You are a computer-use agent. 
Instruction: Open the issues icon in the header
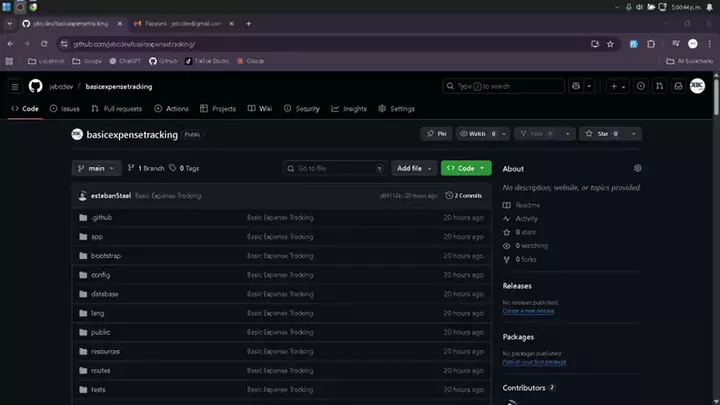(x=641, y=86)
